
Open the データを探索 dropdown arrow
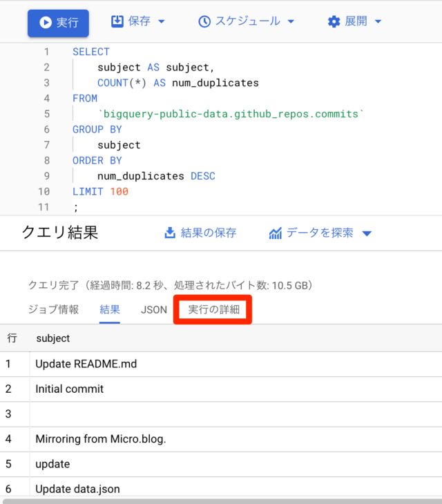point(367,233)
